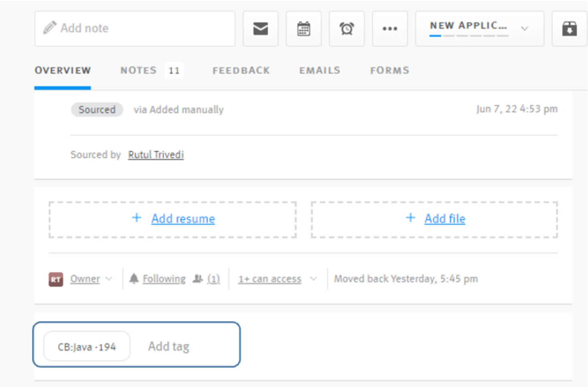Click the Add resume link
This screenshot has width=588, height=387.
click(x=182, y=218)
